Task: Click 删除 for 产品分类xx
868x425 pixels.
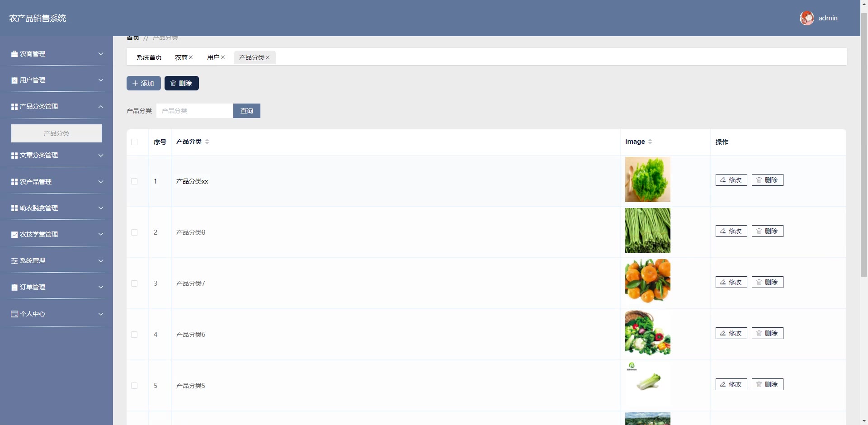Action: click(768, 180)
